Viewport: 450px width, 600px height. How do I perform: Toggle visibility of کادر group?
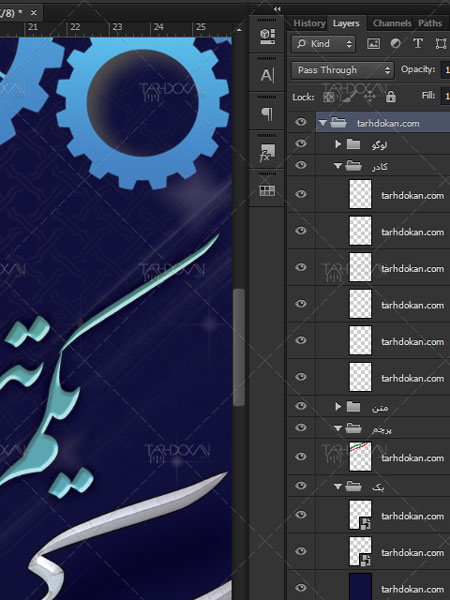pos(301,165)
